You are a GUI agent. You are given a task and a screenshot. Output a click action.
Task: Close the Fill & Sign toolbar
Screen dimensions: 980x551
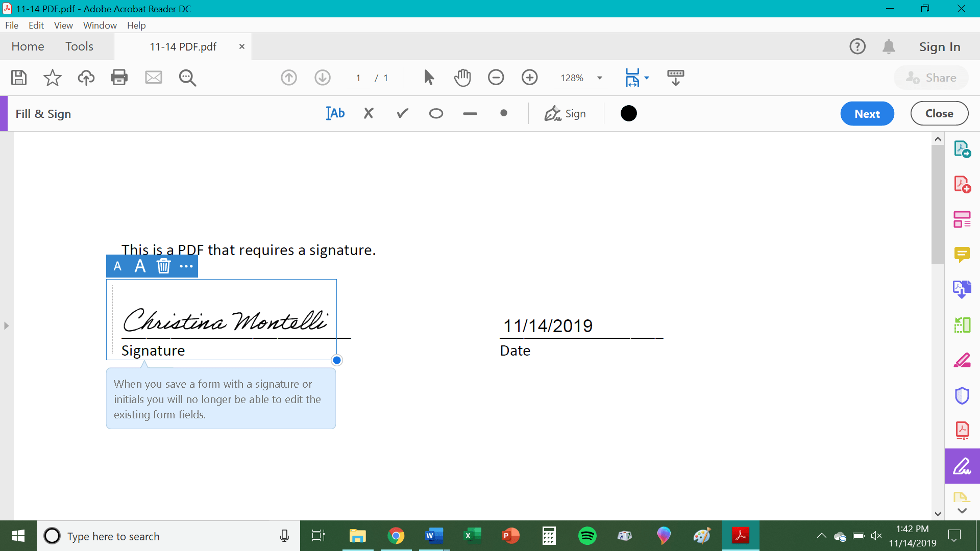pos(939,113)
